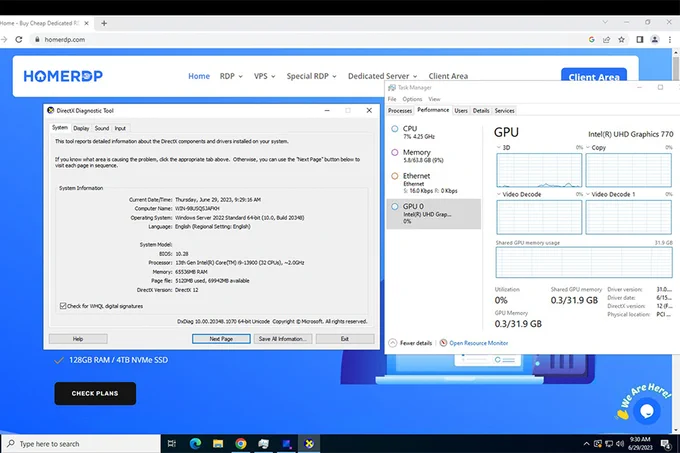Click the share page icon in Chrome
Screen dimensions: 680x453
point(606,39)
